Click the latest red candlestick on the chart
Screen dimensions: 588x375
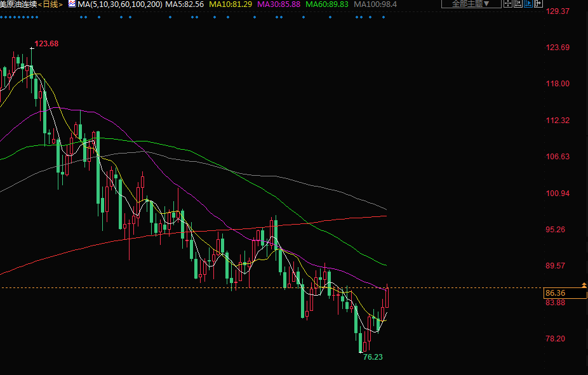click(387, 297)
